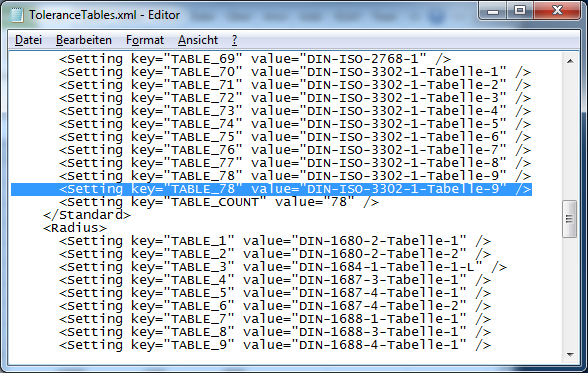This screenshot has height=373, width=588.
Task: Open the Datei menu
Action: click(x=28, y=40)
